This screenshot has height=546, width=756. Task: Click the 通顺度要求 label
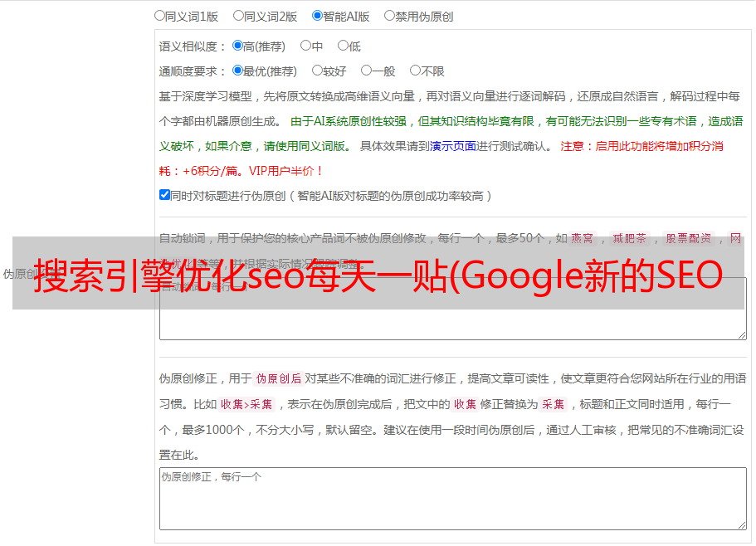pos(193,71)
